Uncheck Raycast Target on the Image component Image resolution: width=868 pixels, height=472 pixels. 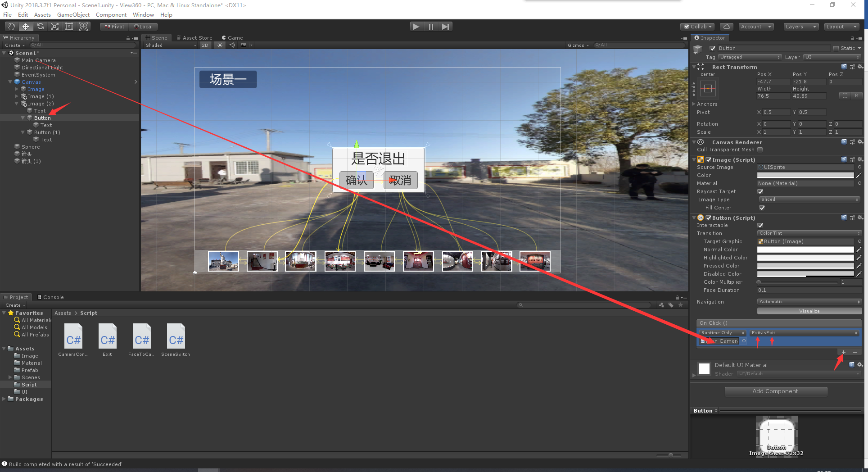pyautogui.click(x=760, y=191)
